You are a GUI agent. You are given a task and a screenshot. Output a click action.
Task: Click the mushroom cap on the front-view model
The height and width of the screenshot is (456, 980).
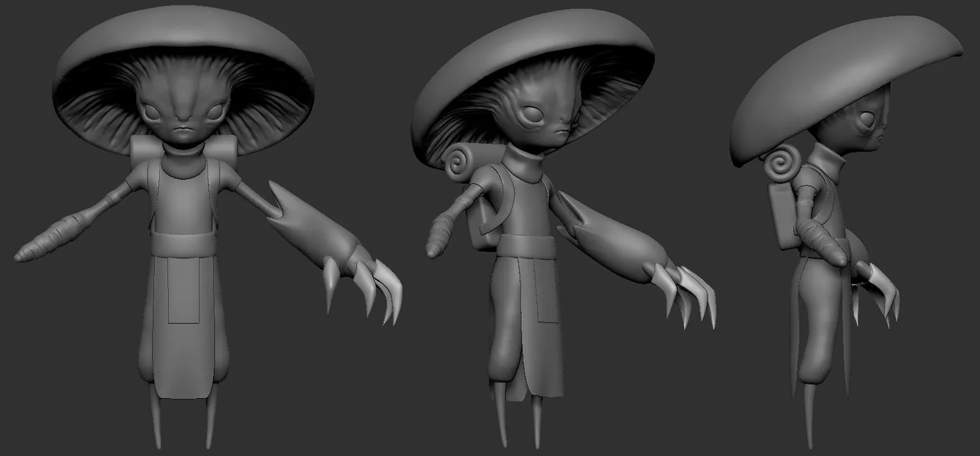coord(183,39)
